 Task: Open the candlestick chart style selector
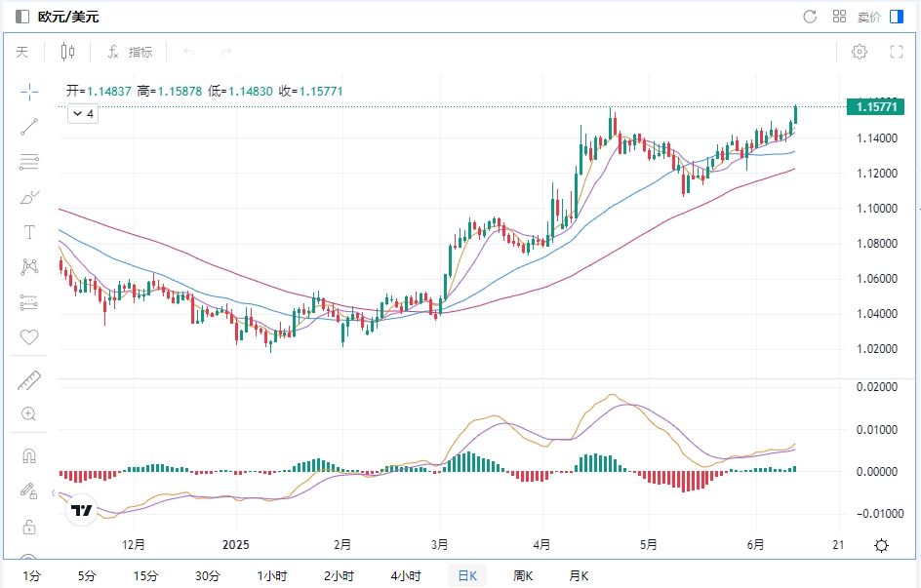click(67, 52)
